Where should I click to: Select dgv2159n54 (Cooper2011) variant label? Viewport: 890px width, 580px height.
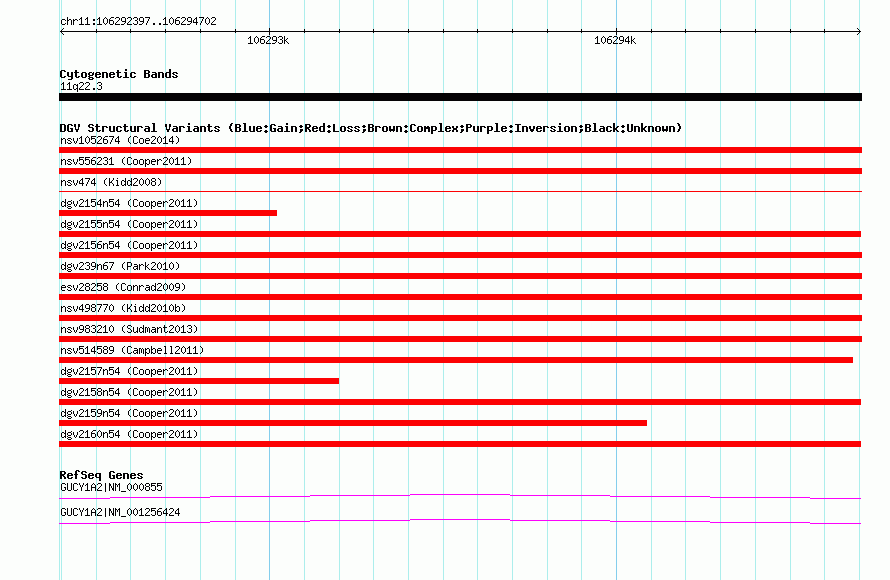pos(129,413)
